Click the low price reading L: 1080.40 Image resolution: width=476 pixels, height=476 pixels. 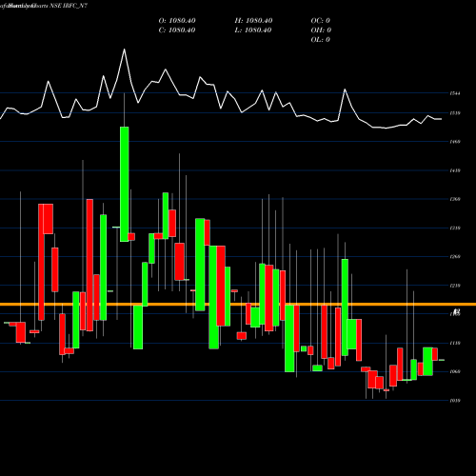tap(253, 30)
